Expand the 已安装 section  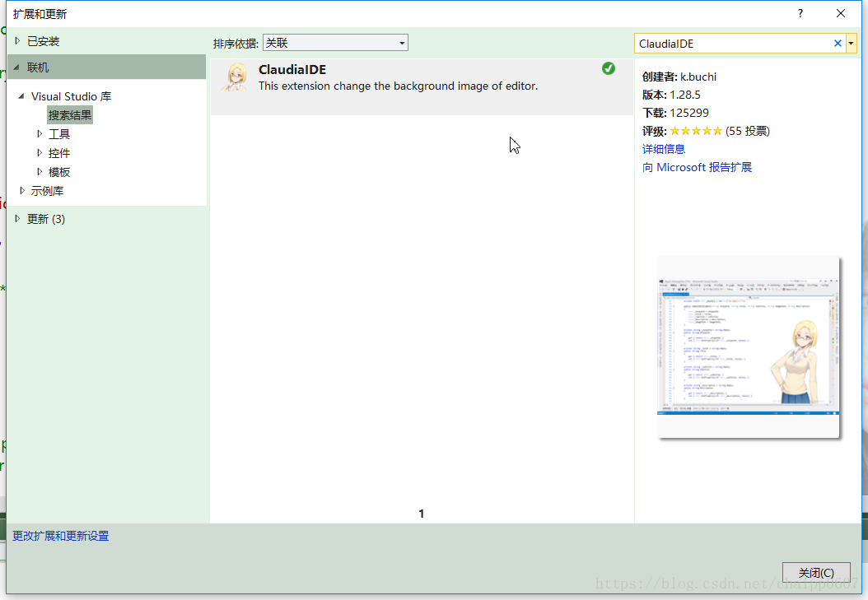(x=17, y=41)
